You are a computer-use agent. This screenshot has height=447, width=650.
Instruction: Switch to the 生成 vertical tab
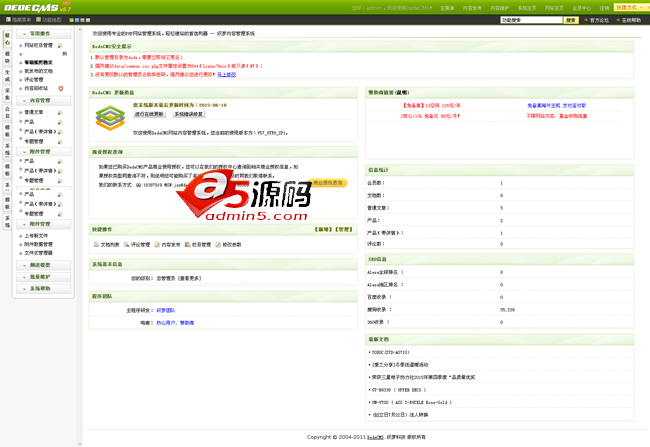(x=7, y=75)
